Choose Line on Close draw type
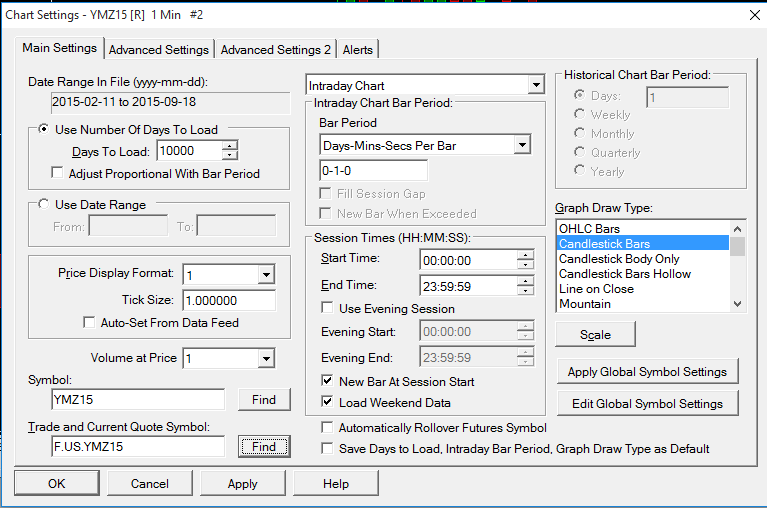 pyautogui.click(x=642, y=289)
